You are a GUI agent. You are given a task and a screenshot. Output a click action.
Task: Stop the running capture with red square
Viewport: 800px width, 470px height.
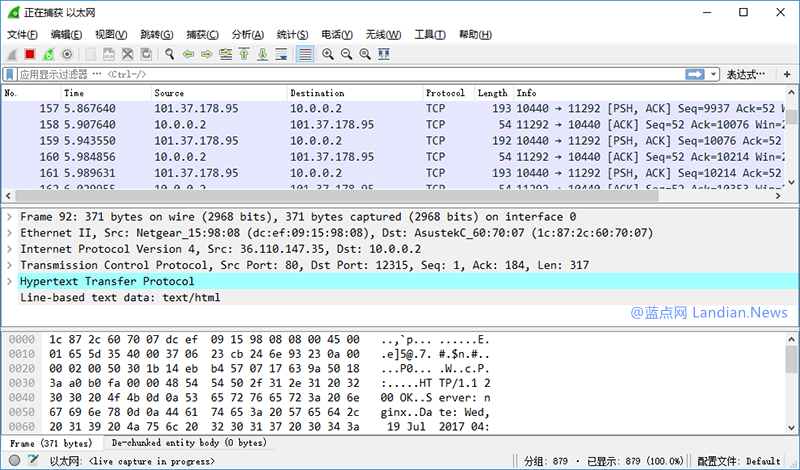click(30, 54)
